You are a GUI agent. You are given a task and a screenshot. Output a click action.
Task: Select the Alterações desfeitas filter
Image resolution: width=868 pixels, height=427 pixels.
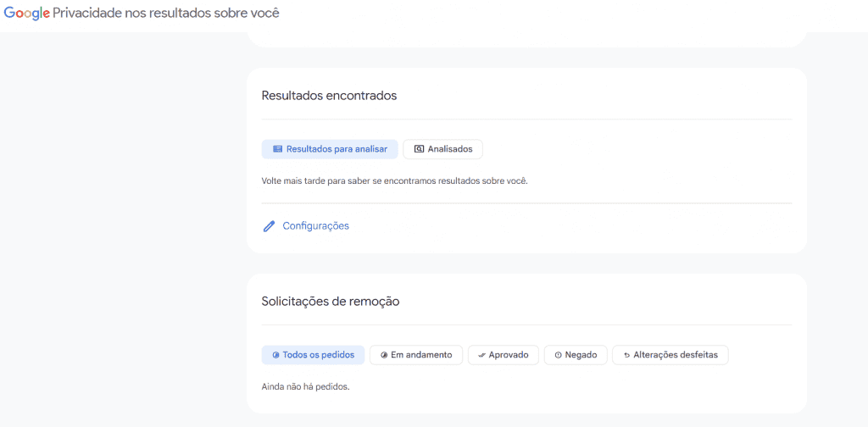(670, 355)
